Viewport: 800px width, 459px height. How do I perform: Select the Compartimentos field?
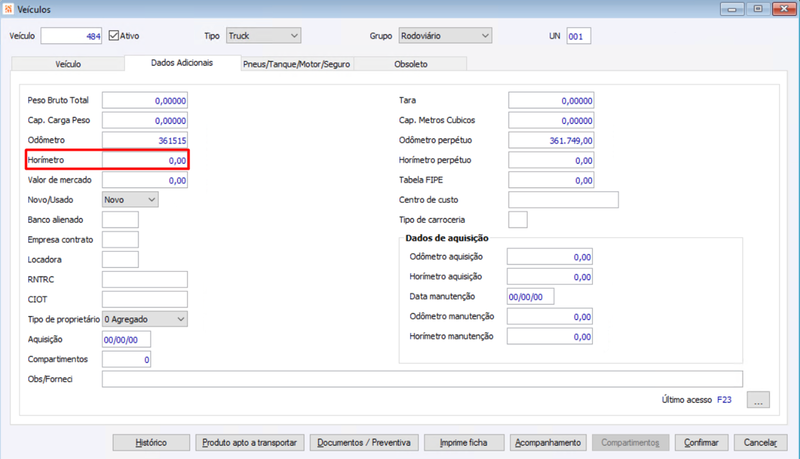(127, 360)
